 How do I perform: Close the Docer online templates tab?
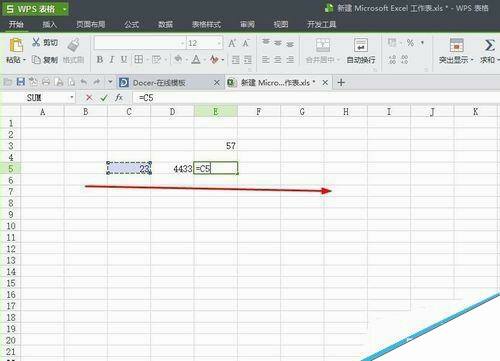(x=217, y=82)
